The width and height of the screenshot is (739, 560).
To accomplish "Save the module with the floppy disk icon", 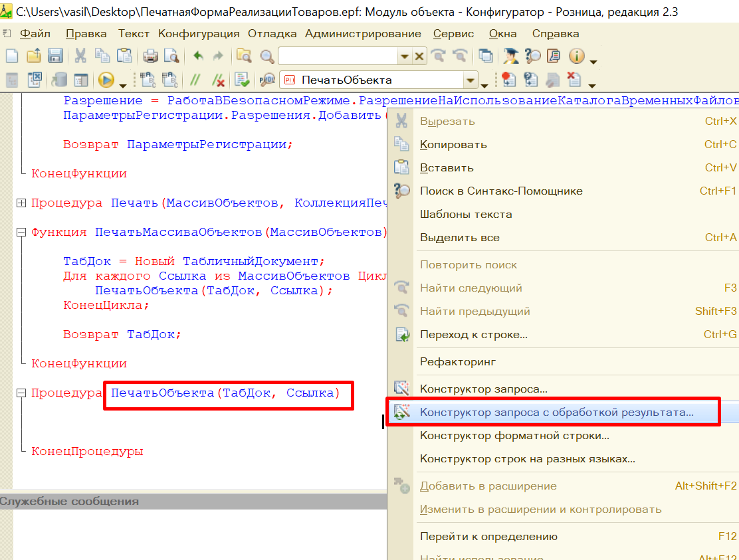I will pos(55,56).
